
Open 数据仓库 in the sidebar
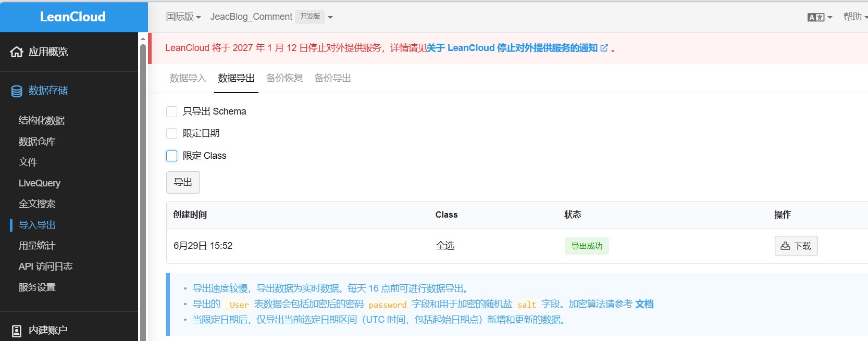[x=37, y=142]
